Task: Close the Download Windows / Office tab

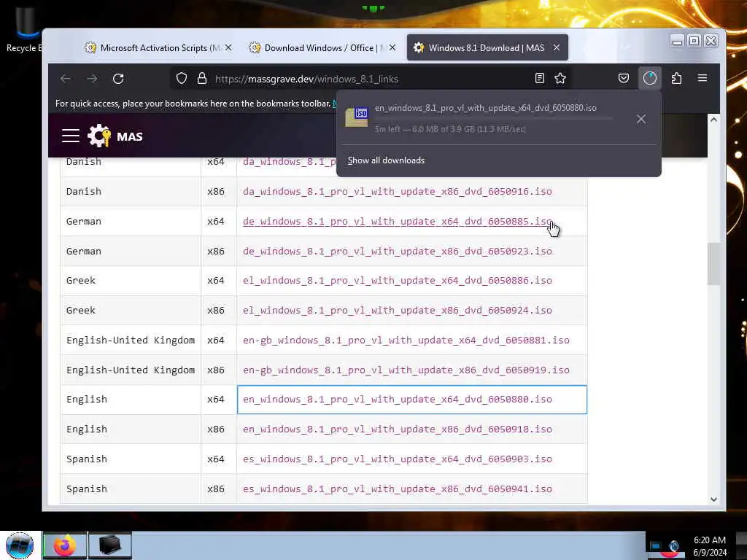Action: click(392, 47)
